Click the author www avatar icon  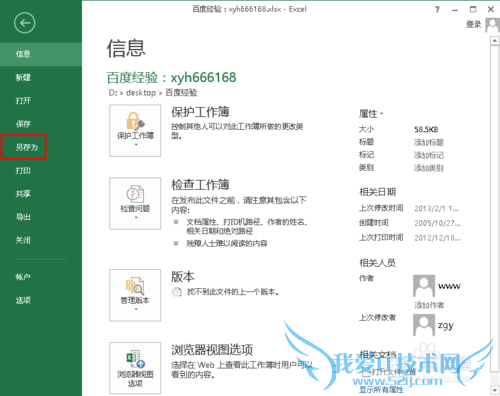[424, 286]
